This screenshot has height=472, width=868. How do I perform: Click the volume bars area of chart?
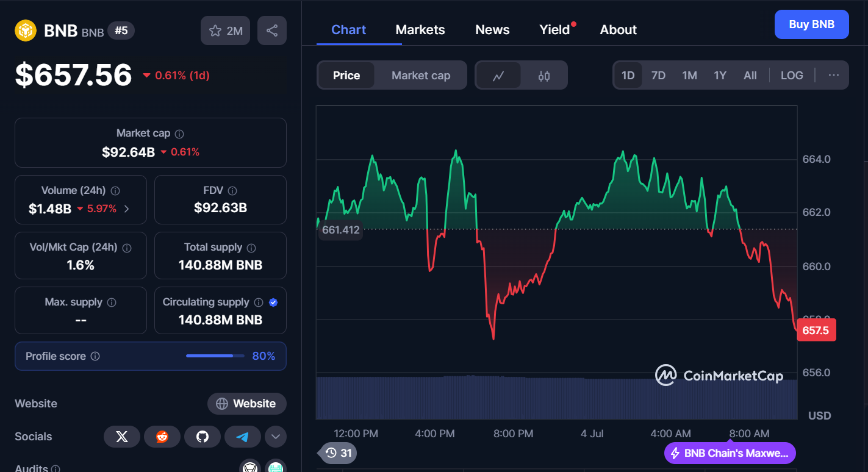556,398
